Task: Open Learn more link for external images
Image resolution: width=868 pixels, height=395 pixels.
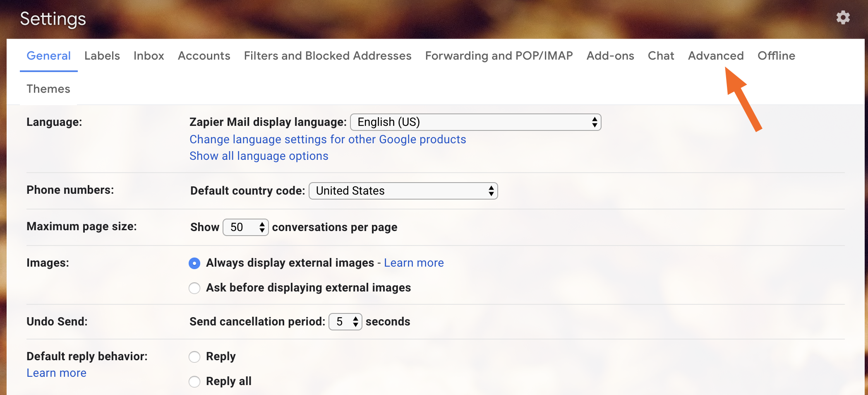Action: [414, 263]
